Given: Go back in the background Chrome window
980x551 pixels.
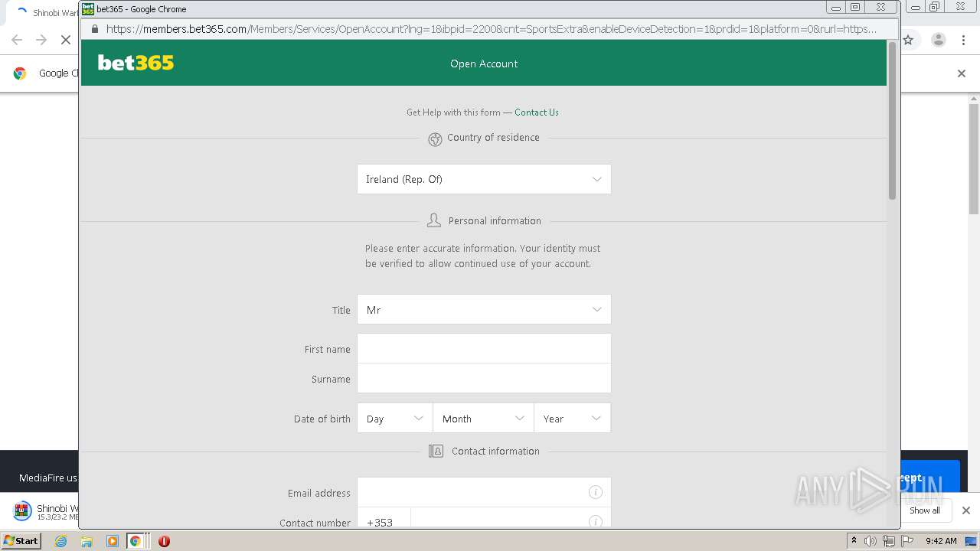Looking at the screenshot, I should (17, 40).
